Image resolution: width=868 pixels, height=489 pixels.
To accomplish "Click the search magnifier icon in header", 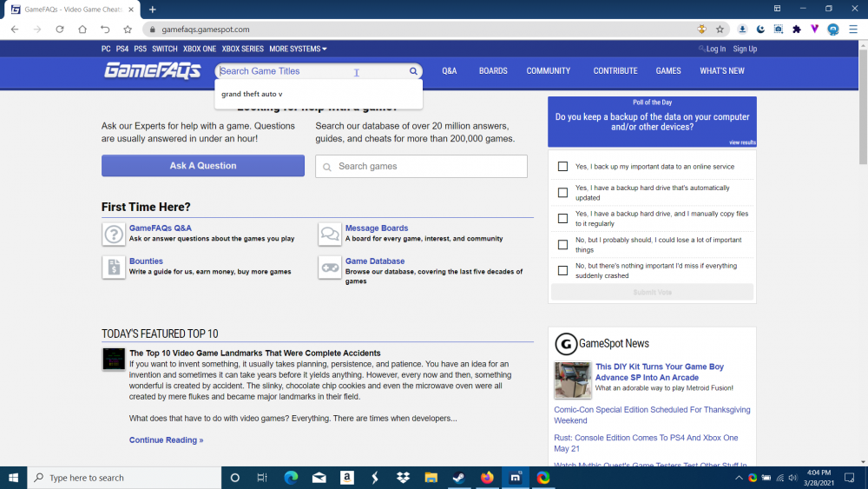I will point(413,71).
